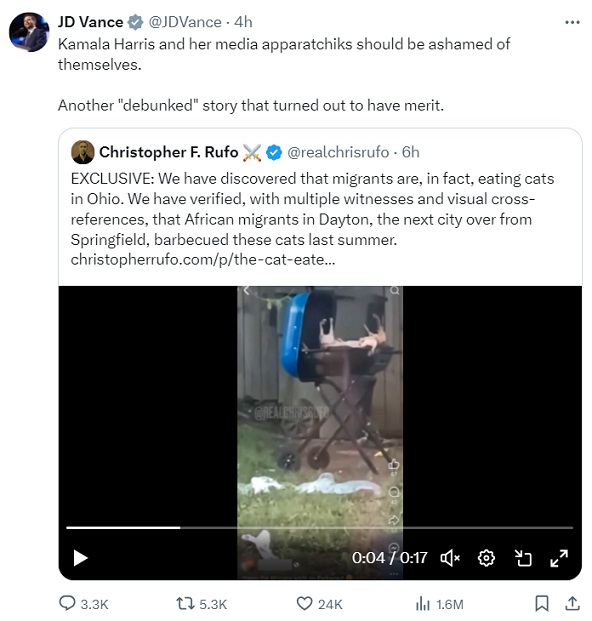View post analytics bar chart icon
The width and height of the screenshot is (592, 621).
coord(423,604)
